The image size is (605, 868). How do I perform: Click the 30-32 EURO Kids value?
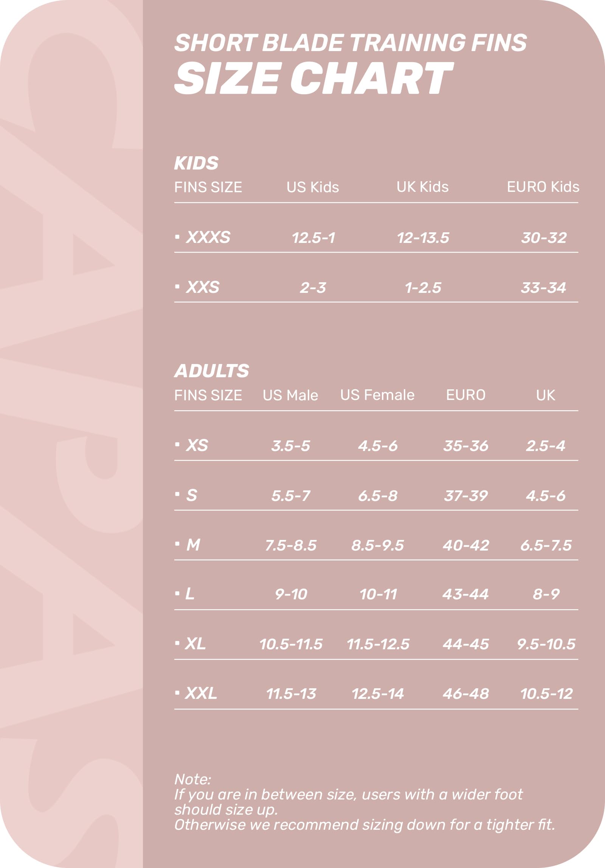point(543,238)
